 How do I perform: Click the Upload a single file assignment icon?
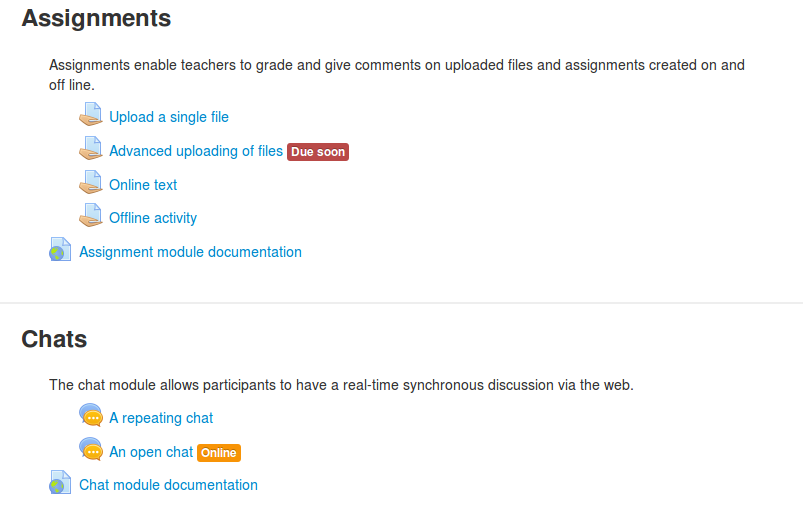(91, 115)
